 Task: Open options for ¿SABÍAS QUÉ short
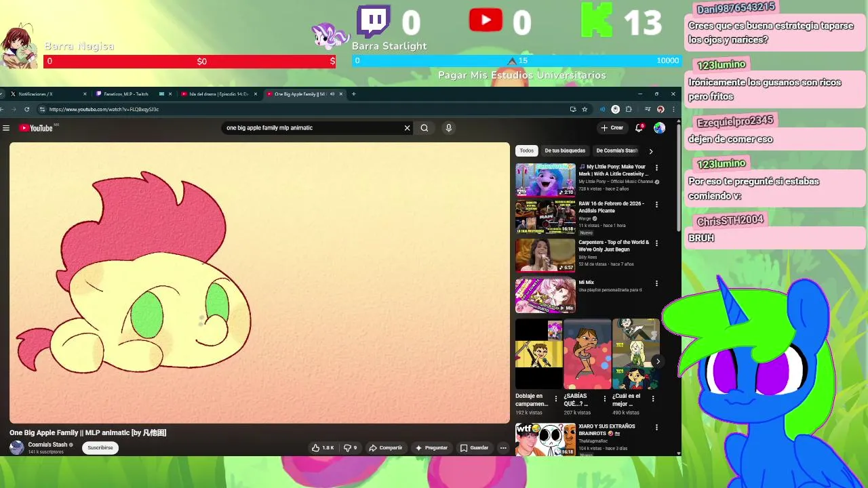(604, 399)
